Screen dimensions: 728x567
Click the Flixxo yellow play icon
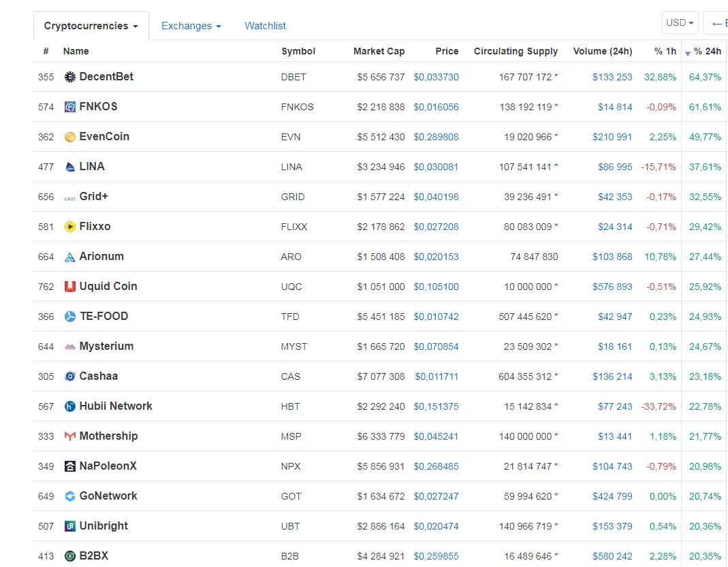point(69,227)
